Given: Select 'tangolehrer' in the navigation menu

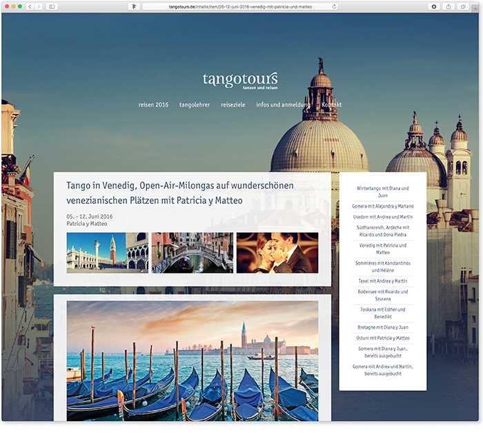Looking at the screenshot, I should point(195,105).
